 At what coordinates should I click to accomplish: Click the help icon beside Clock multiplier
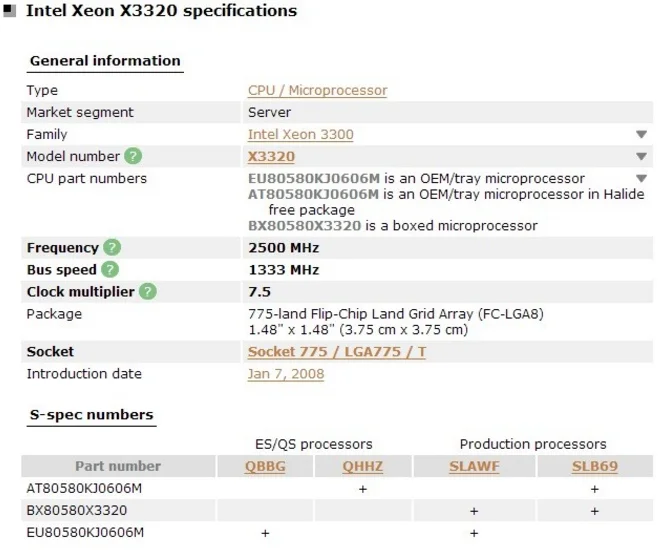[148, 292]
